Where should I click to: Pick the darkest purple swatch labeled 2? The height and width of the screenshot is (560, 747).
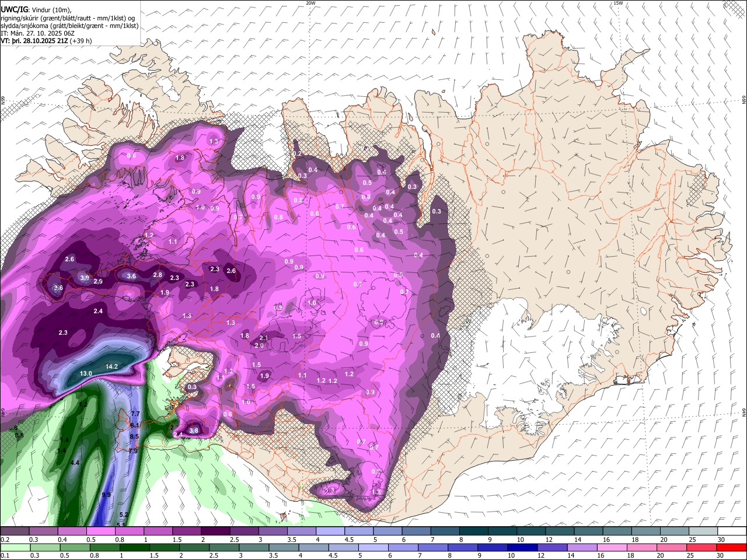click(215, 531)
